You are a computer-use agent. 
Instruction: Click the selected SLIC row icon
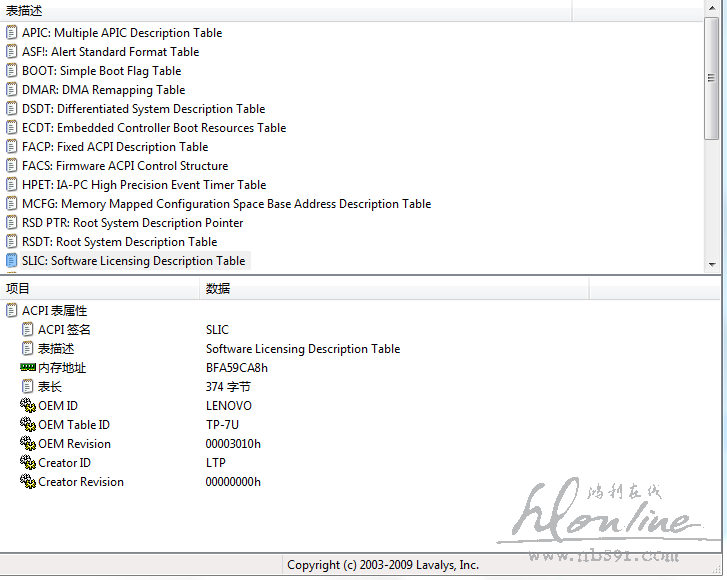(12, 261)
